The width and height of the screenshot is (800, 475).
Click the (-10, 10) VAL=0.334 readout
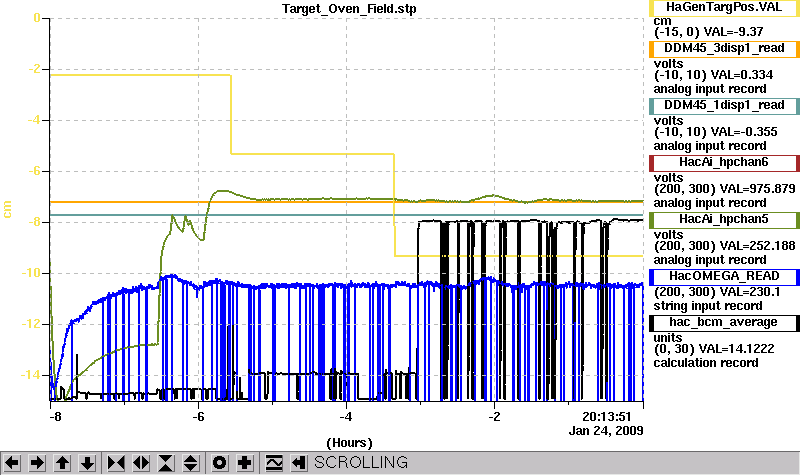pos(713,75)
